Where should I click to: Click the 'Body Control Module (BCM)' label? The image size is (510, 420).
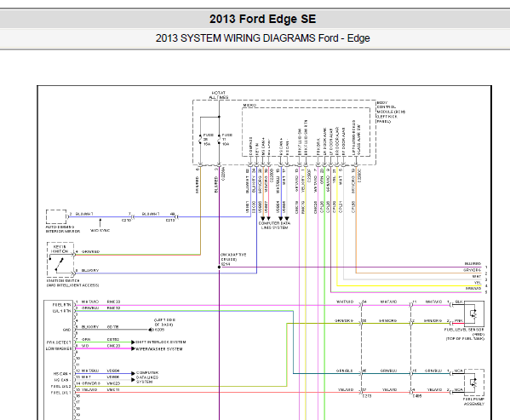pyautogui.click(x=391, y=112)
